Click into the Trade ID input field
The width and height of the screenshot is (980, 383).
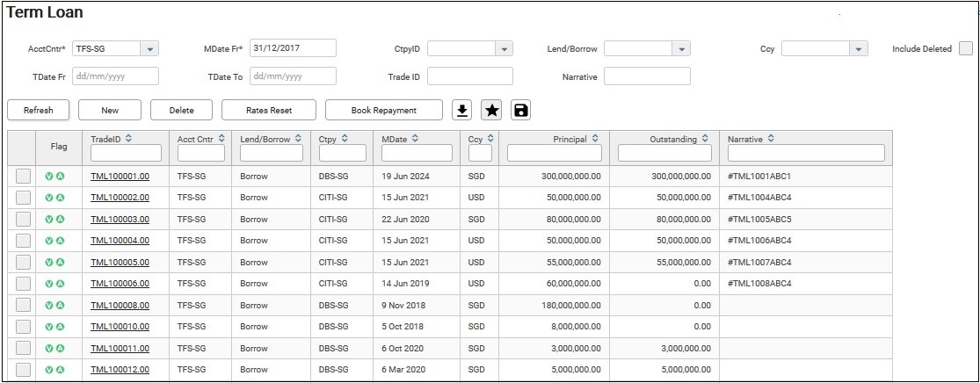tap(469, 76)
